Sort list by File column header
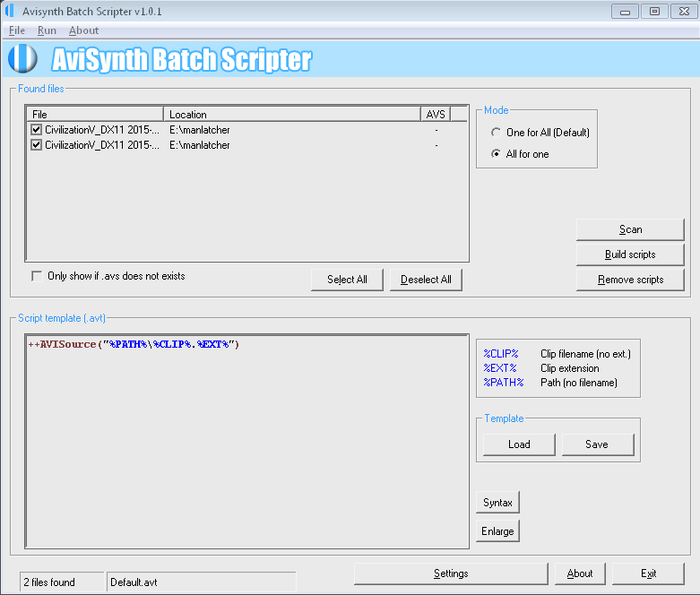The image size is (700, 595). [x=95, y=115]
